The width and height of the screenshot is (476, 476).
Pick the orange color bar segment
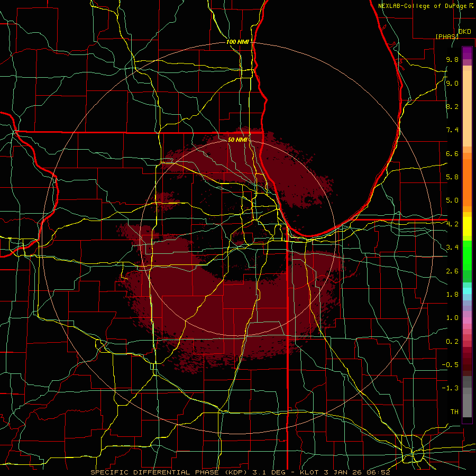(467, 182)
